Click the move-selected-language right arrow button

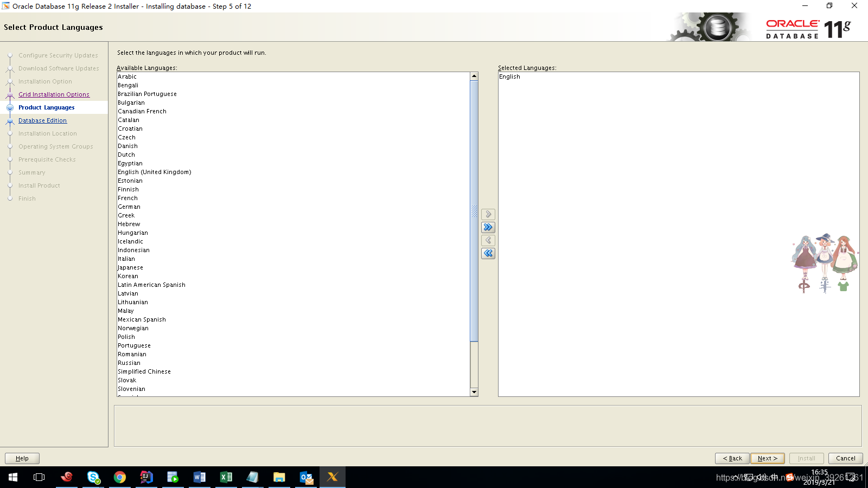point(488,214)
